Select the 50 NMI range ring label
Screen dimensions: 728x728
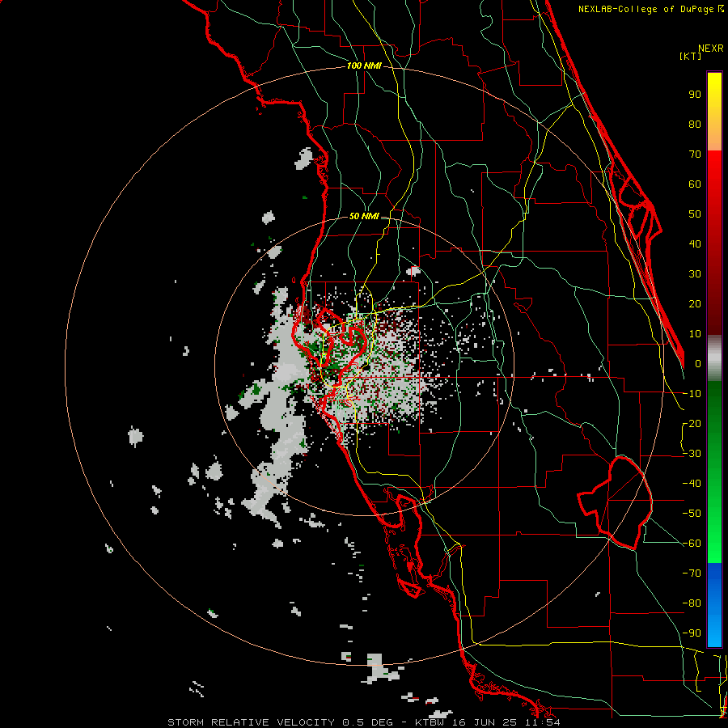364,216
